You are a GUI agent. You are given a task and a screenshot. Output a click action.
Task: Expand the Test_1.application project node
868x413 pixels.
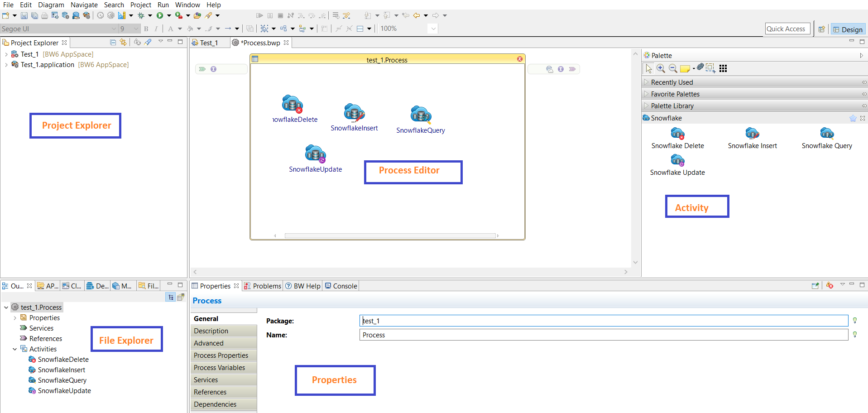pos(6,65)
